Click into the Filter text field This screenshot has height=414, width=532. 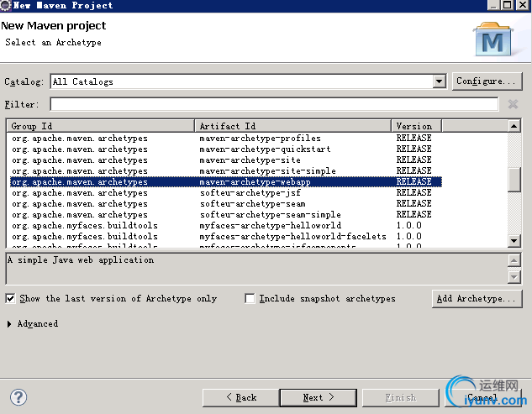tap(274, 104)
